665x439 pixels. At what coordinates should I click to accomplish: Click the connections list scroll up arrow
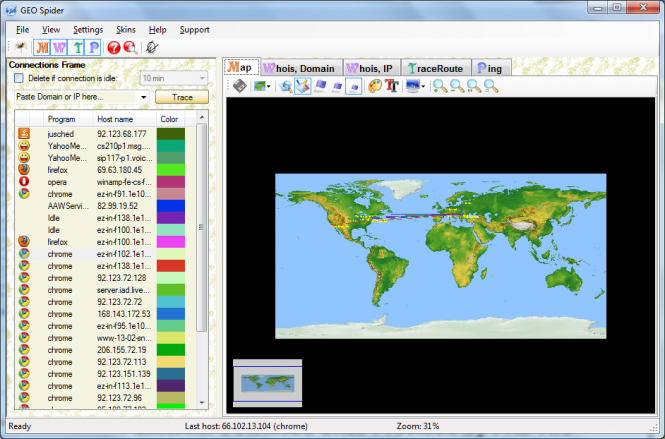click(202, 117)
